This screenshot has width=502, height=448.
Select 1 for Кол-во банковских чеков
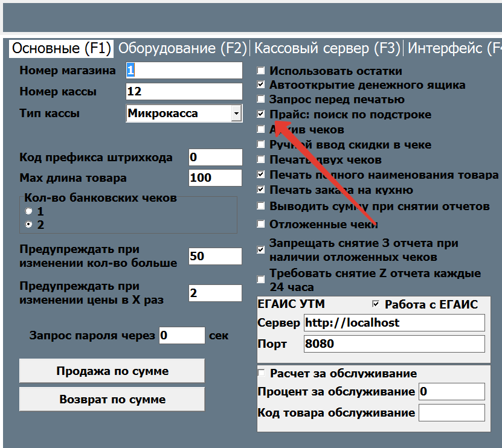point(28,212)
